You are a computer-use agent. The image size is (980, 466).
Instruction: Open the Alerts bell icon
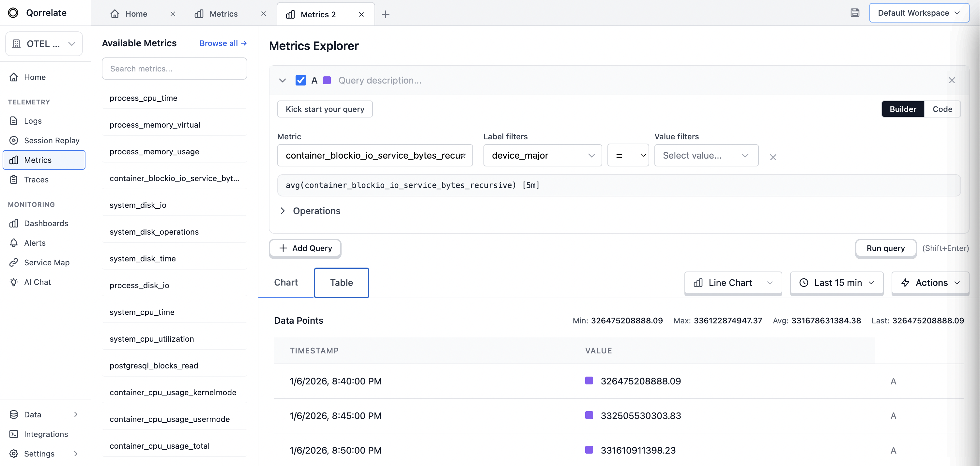coord(35,243)
